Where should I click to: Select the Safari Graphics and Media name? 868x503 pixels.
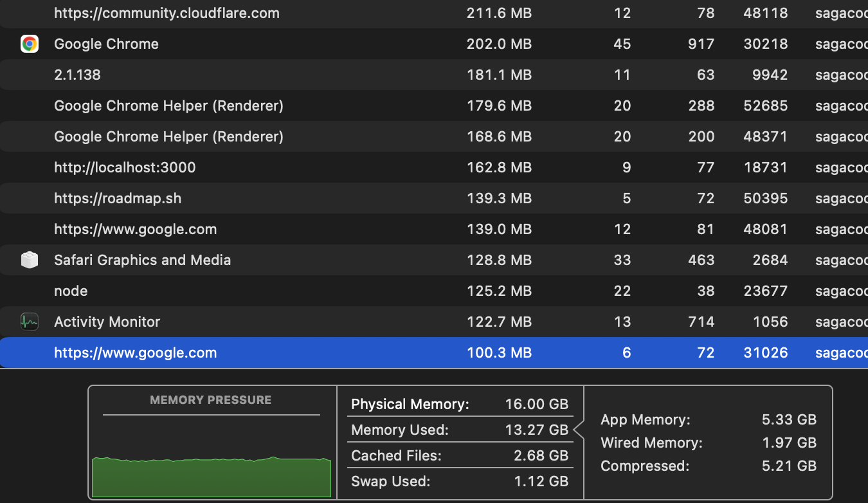coord(142,260)
